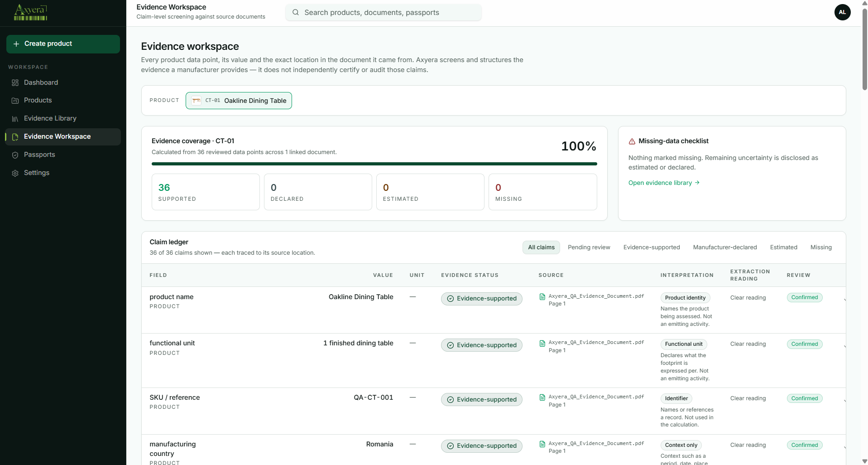Click the 0 Declared stat card
The height and width of the screenshot is (465, 868).
coord(318,192)
